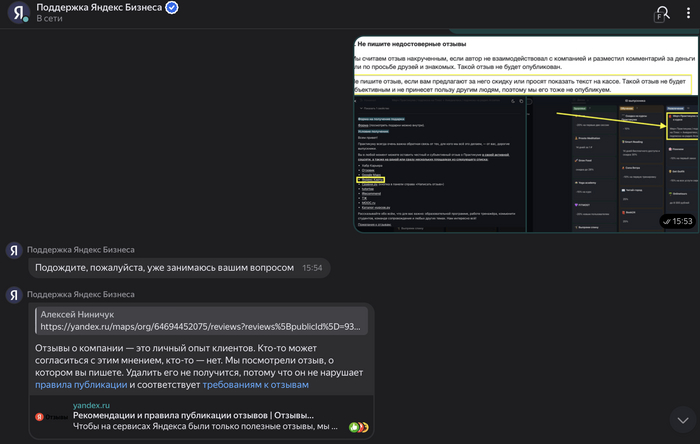This screenshot has height=444, width=700.
Task: Click the 15:54 message timestamp
Action: point(312,268)
